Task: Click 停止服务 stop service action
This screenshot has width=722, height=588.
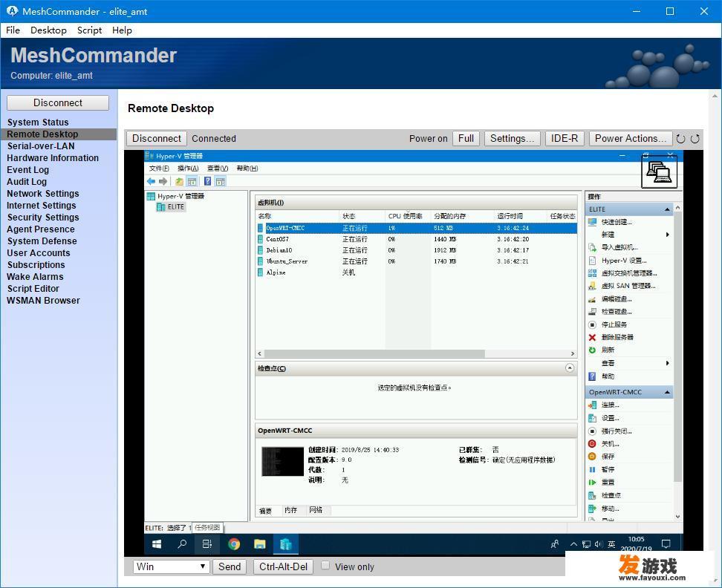Action: point(614,324)
